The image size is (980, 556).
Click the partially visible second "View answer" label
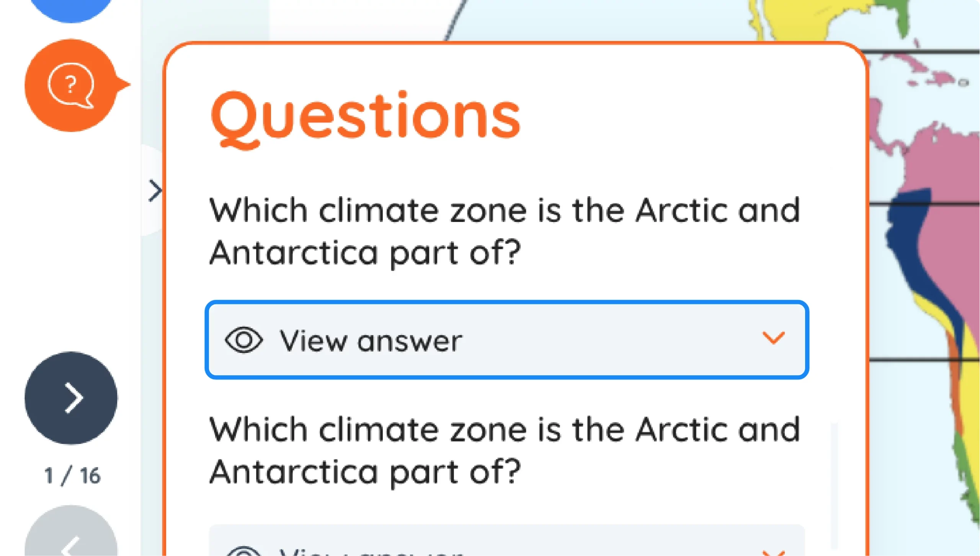tap(371, 552)
